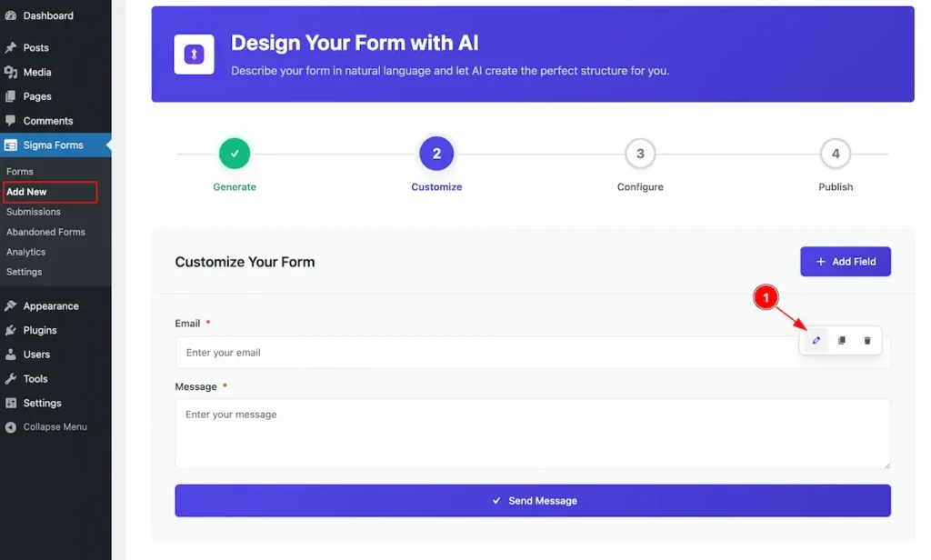Open Submissions under Sigma Forms
931x560 pixels.
(34, 212)
